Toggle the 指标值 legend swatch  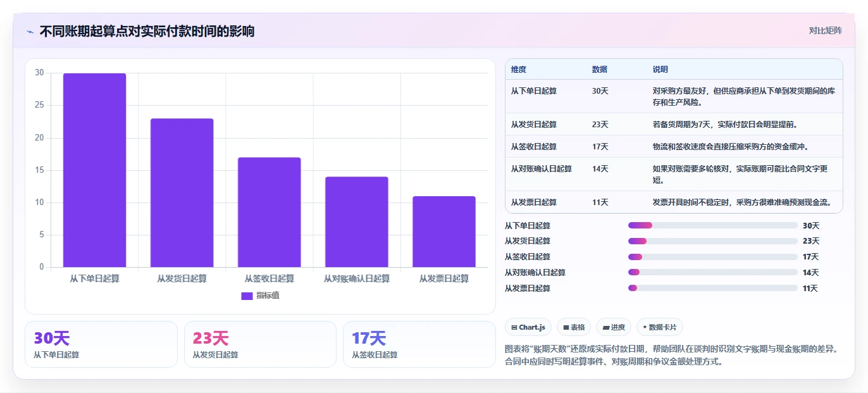(247, 296)
